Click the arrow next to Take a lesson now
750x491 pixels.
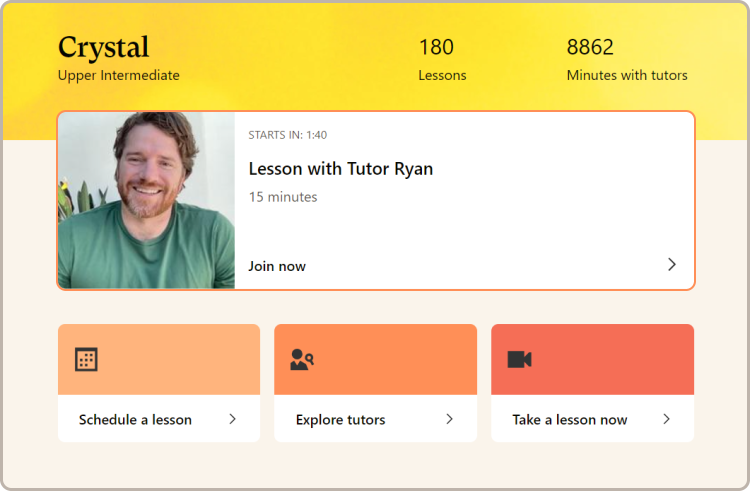pyautogui.click(x=666, y=419)
